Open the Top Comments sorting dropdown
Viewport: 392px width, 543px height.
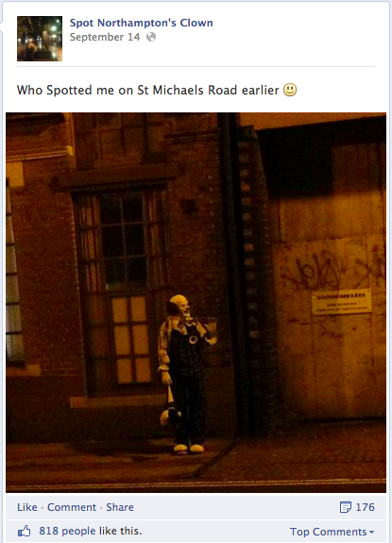[332, 532]
